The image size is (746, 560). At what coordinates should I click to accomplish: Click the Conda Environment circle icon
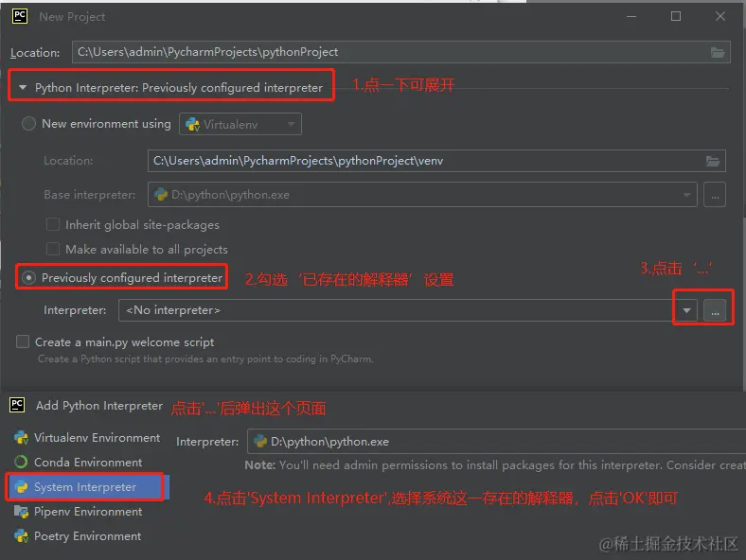21,462
